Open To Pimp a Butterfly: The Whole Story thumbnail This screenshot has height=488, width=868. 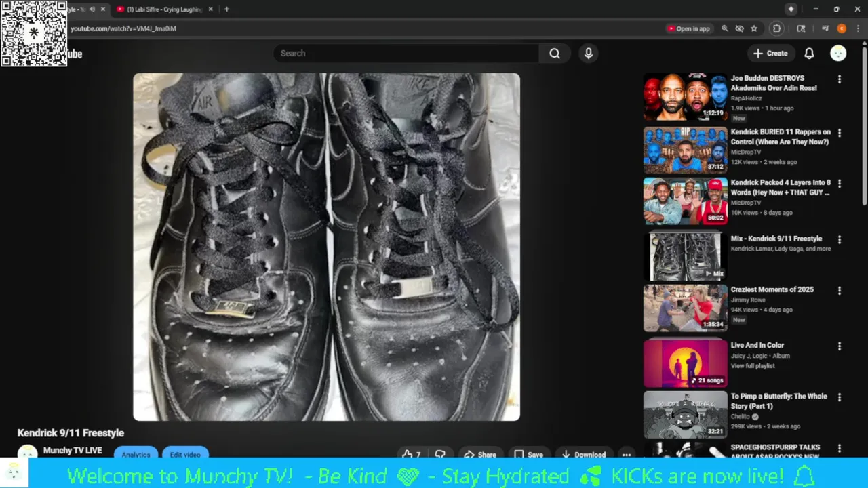click(685, 414)
